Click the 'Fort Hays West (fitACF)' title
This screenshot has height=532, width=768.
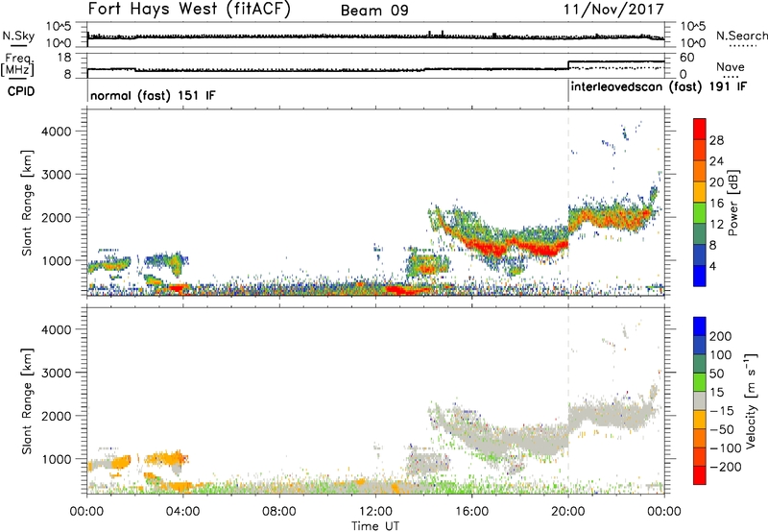click(x=189, y=10)
